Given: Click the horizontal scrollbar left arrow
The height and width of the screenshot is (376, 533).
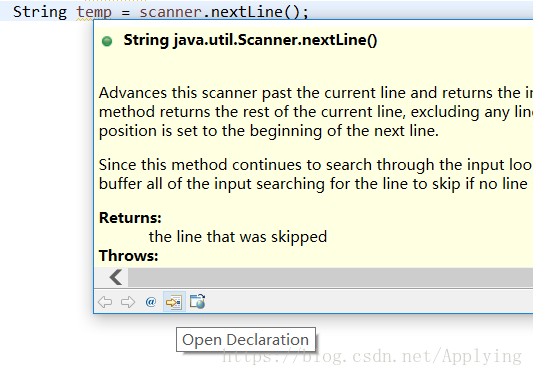Looking at the screenshot, I should click(x=116, y=277).
